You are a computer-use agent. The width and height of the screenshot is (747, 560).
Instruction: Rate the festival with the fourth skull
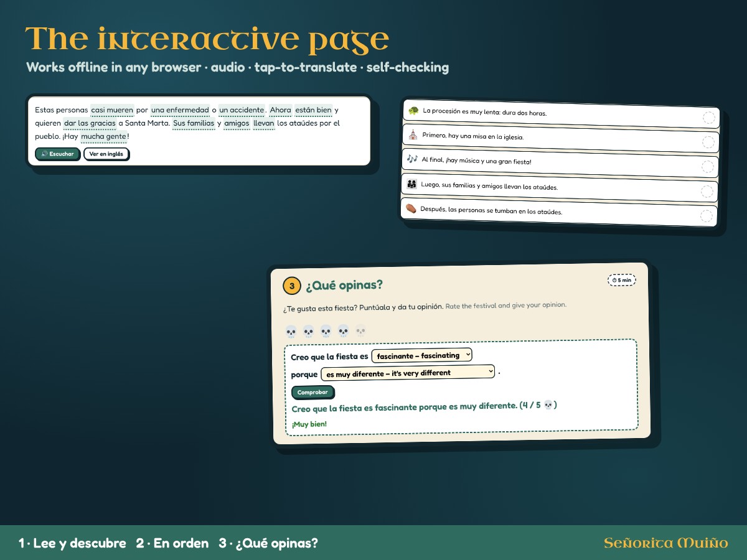[344, 331]
